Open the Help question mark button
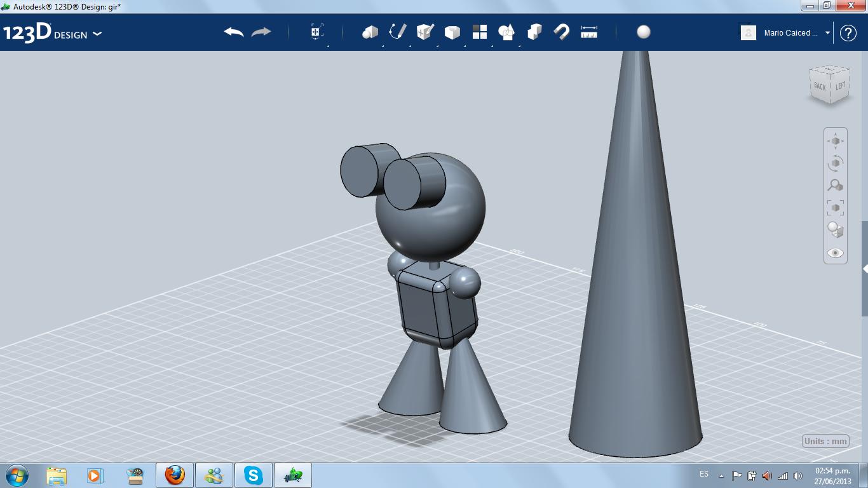This screenshot has height=488, width=868. click(x=848, y=33)
